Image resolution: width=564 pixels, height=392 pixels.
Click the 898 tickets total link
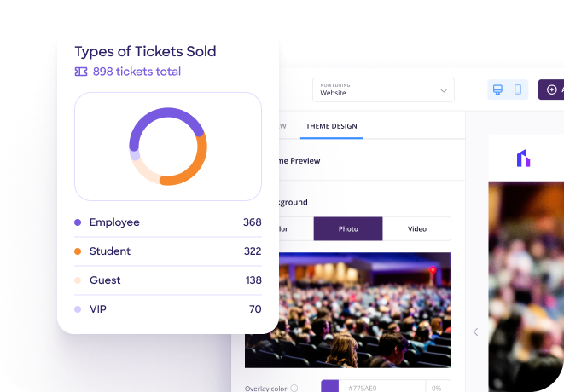tap(137, 72)
